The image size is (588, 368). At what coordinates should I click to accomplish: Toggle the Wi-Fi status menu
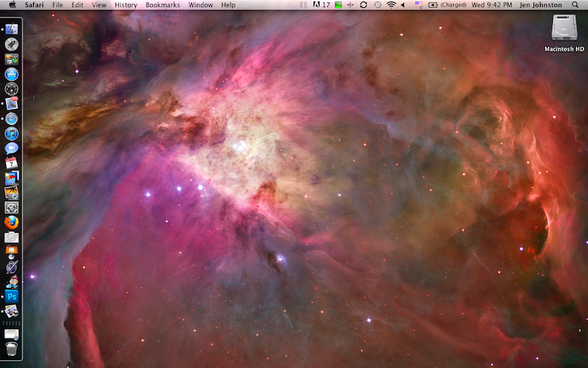pyautogui.click(x=391, y=5)
